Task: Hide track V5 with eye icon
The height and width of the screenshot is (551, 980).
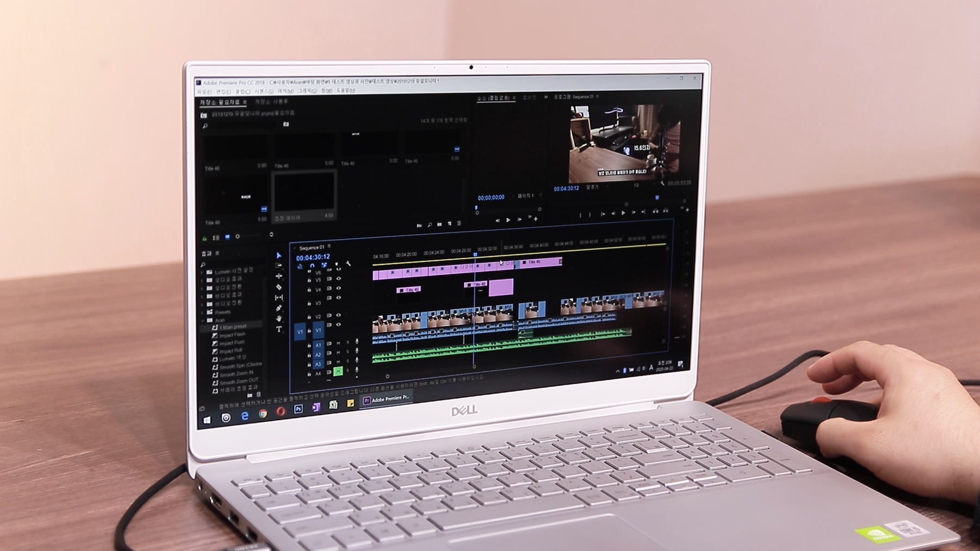Action: point(339,279)
